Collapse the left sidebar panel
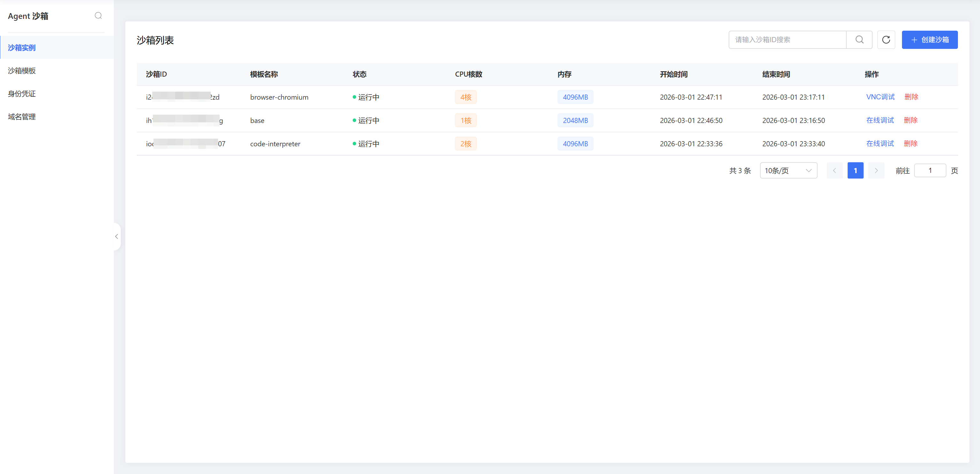980x474 pixels. [117, 236]
